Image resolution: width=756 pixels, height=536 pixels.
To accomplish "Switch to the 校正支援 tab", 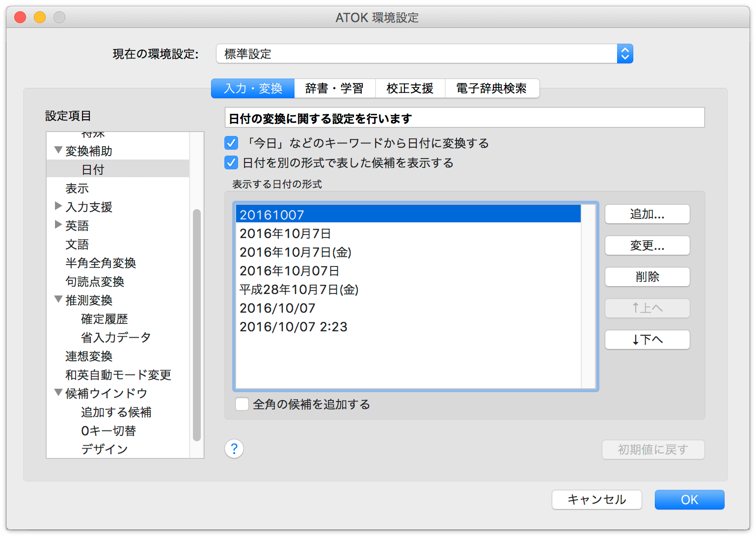I will (x=410, y=88).
